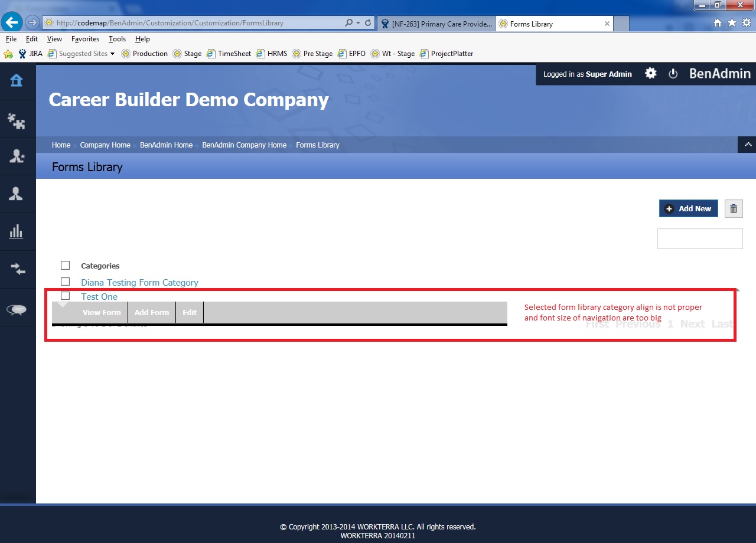Open the browser tools gear icon
The image size is (756, 543).
coord(747,23)
